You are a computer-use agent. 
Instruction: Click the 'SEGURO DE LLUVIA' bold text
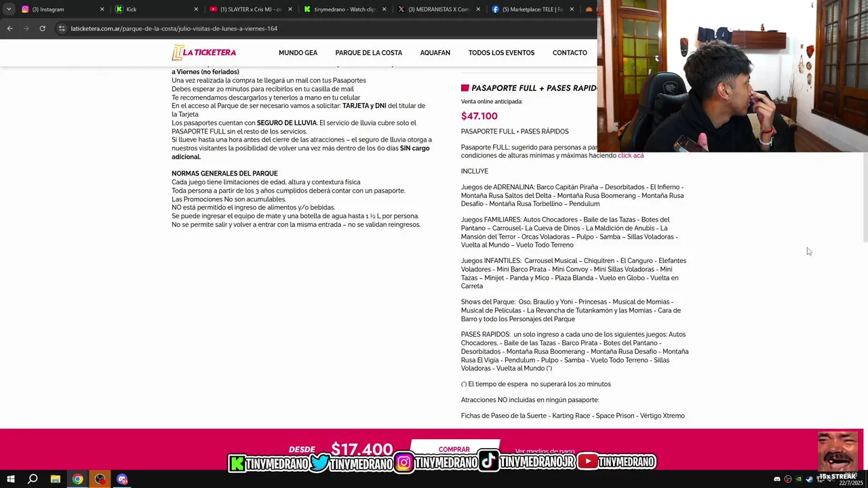click(287, 123)
